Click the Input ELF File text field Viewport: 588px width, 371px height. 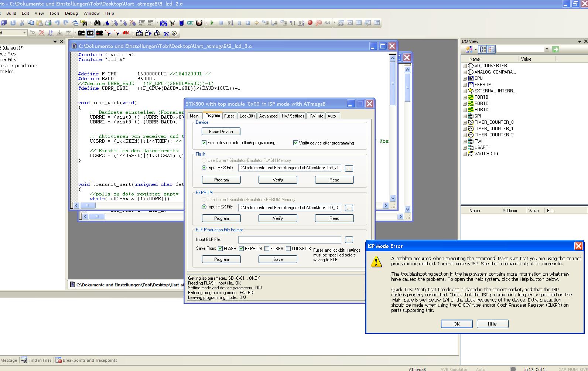point(290,240)
